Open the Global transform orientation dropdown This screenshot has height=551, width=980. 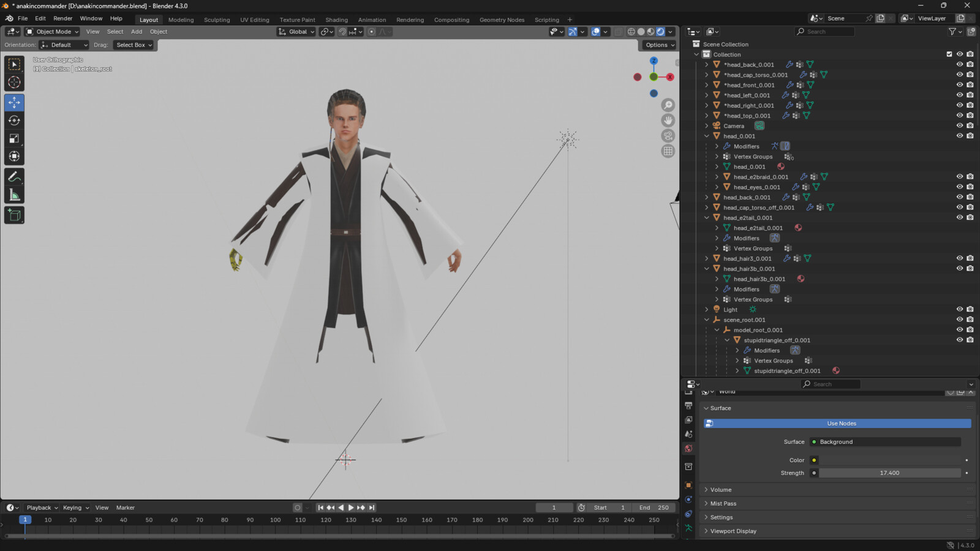pos(296,32)
